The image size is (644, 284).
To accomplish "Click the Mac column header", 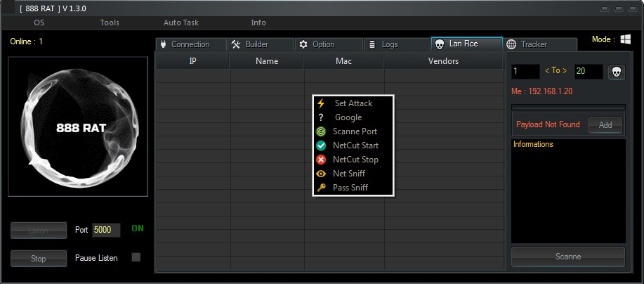I will [x=343, y=61].
